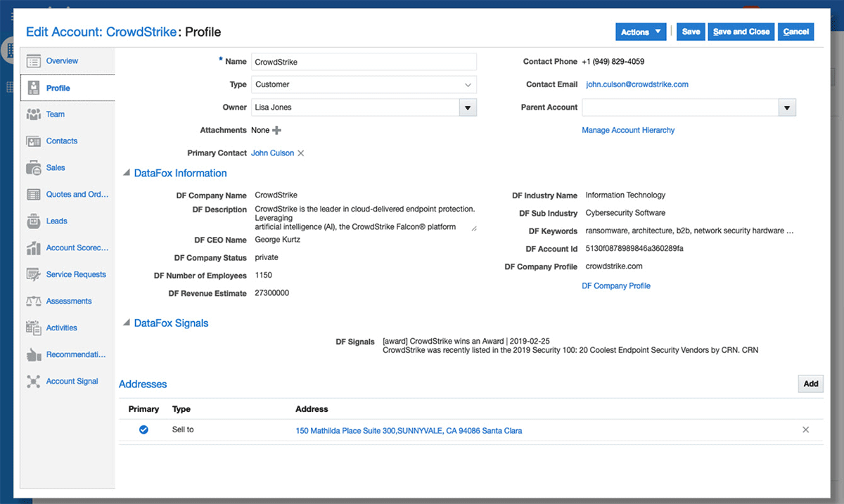Click the Save button
Viewport: 844px width, 504px height.
coord(691,32)
